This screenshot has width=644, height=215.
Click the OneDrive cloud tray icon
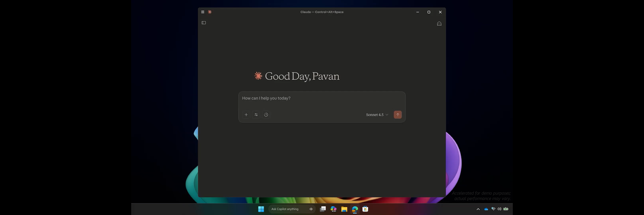click(486, 209)
